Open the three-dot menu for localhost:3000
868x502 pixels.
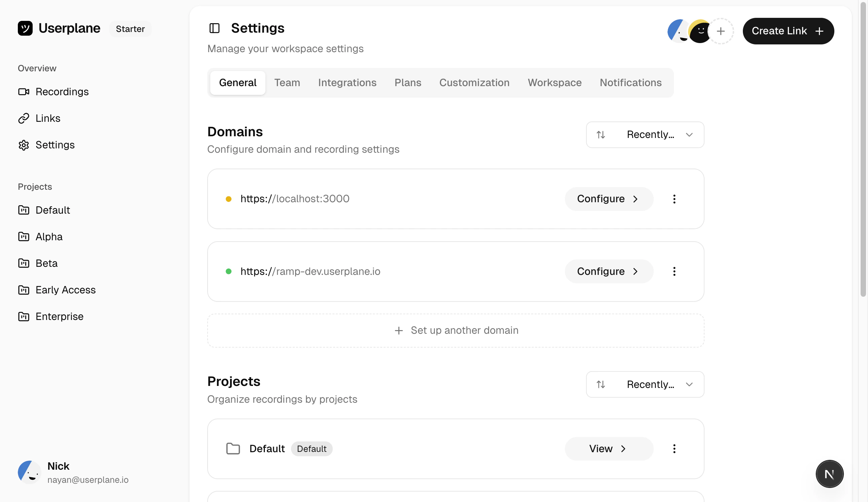pyautogui.click(x=674, y=199)
